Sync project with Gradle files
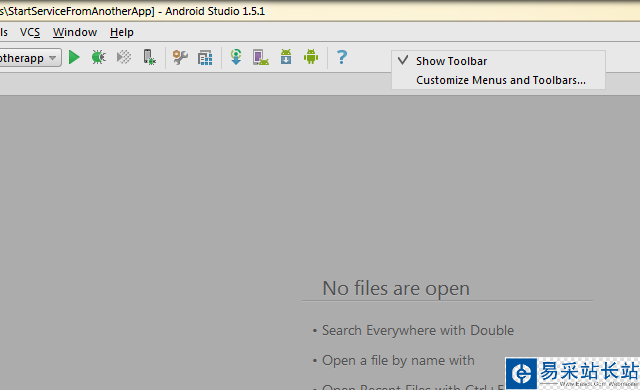The width and height of the screenshot is (640, 390). coord(236,57)
